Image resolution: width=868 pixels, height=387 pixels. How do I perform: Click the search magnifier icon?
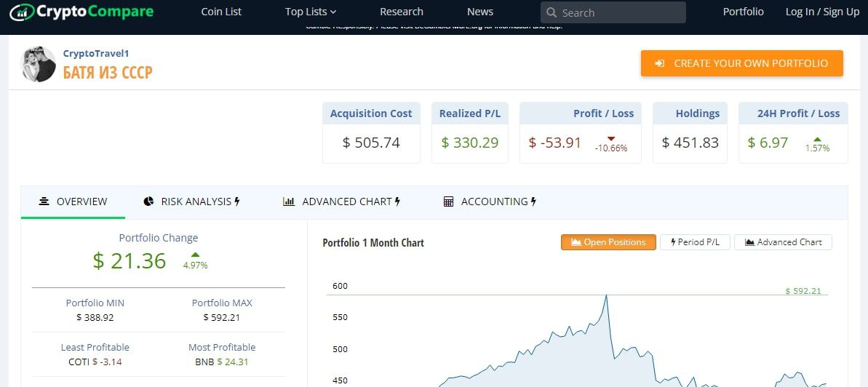click(x=552, y=12)
